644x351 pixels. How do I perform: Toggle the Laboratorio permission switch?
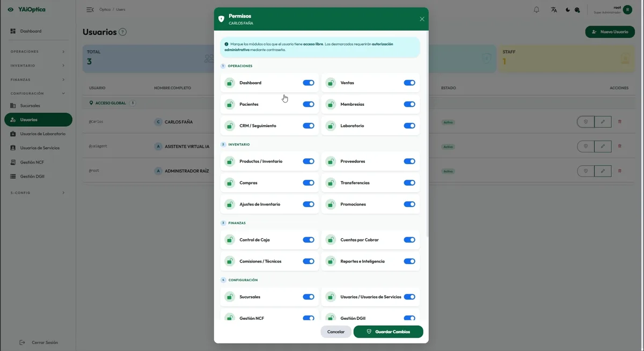409,126
